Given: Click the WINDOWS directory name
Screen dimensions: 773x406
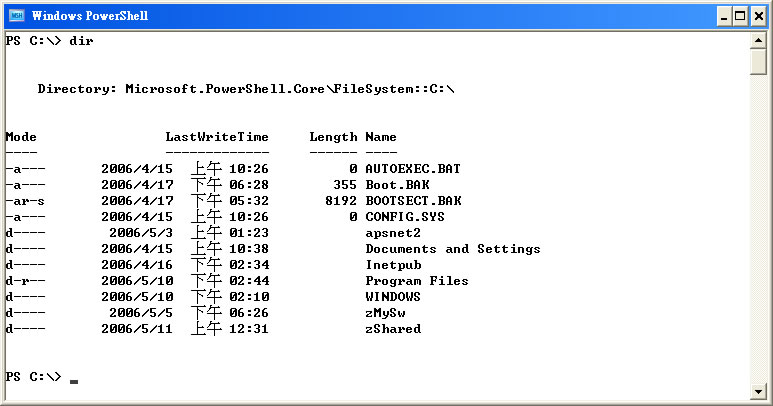Looking at the screenshot, I should pyautogui.click(x=393, y=297).
